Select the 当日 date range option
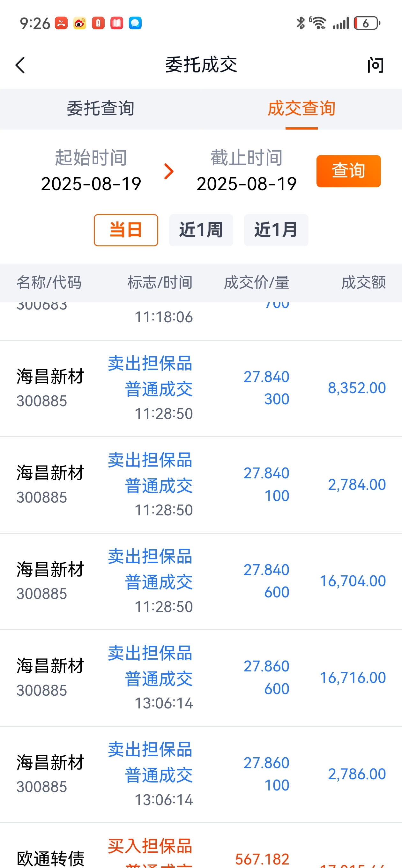Screen dimensions: 402x868 coord(126,230)
